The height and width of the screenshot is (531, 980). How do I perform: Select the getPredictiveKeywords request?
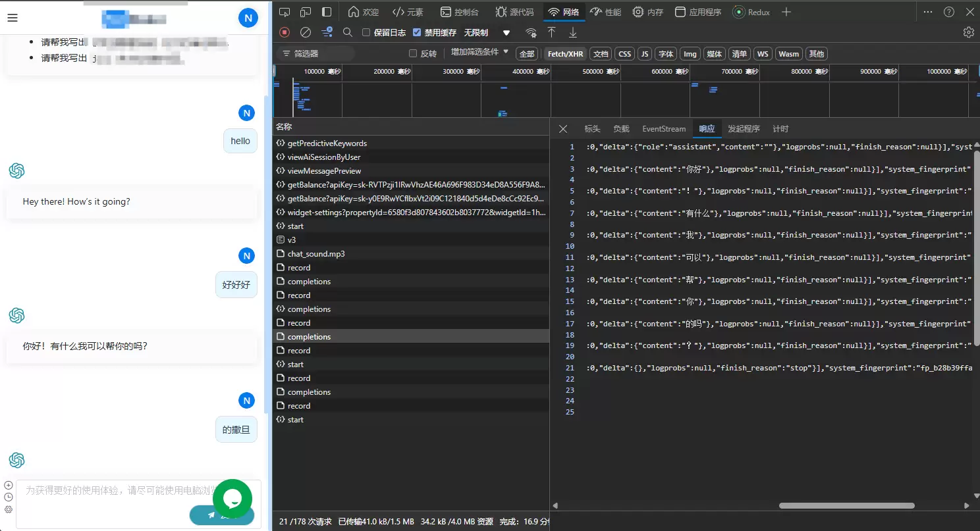tap(411, 143)
